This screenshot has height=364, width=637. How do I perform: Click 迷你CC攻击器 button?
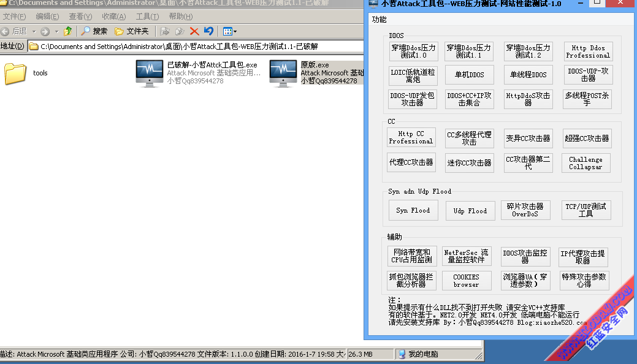pyautogui.click(x=469, y=163)
